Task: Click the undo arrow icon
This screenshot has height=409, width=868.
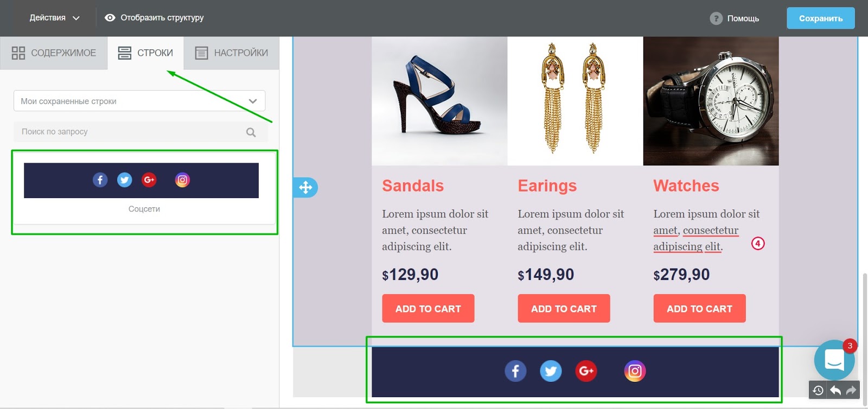Action: 835,390
